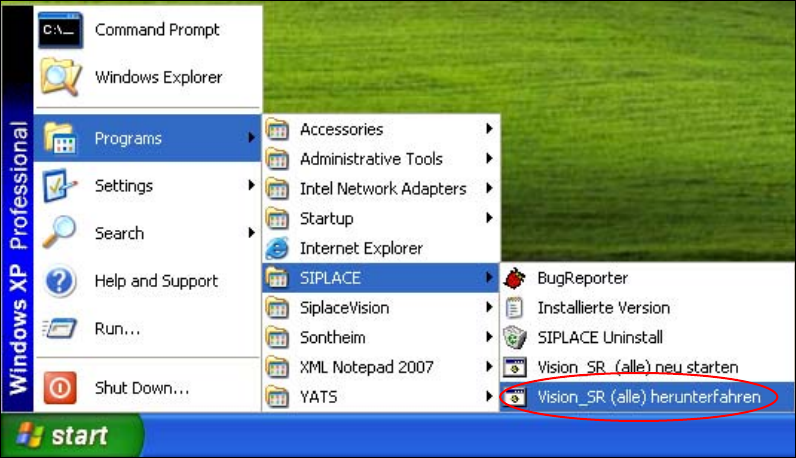The width and height of the screenshot is (796, 458).
Task: Expand the Sontheim submenu arrow
Action: [489, 337]
